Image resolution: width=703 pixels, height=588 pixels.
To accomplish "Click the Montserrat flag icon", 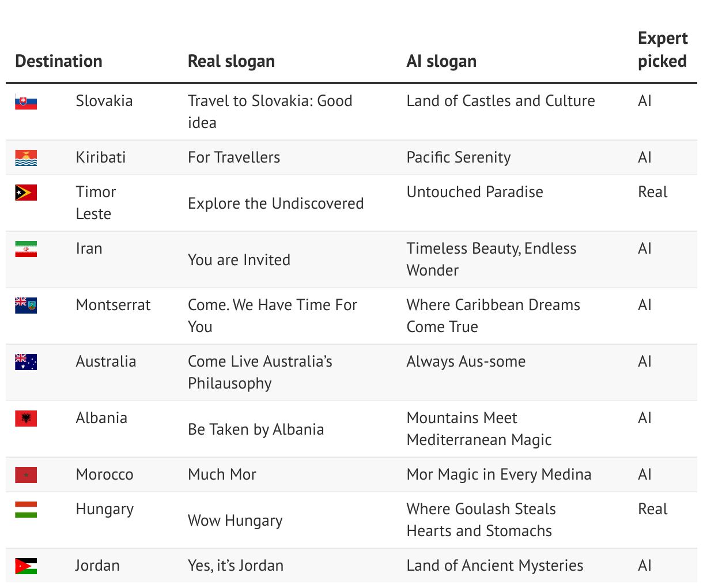I will [x=26, y=306].
